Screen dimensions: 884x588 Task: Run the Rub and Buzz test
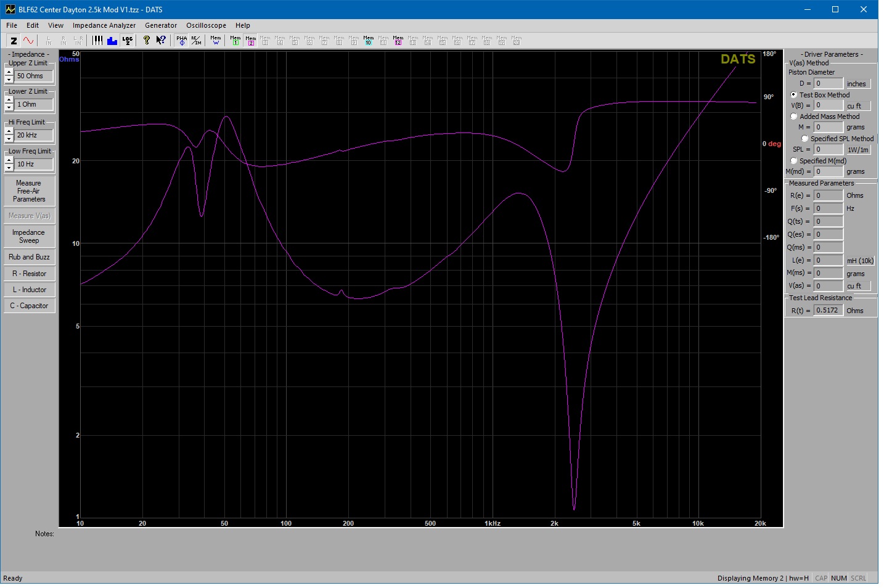(x=29, y=257)
